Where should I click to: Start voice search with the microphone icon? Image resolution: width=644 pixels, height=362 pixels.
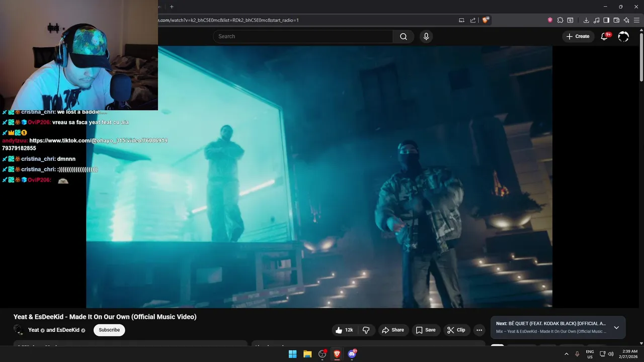[426, 36]
